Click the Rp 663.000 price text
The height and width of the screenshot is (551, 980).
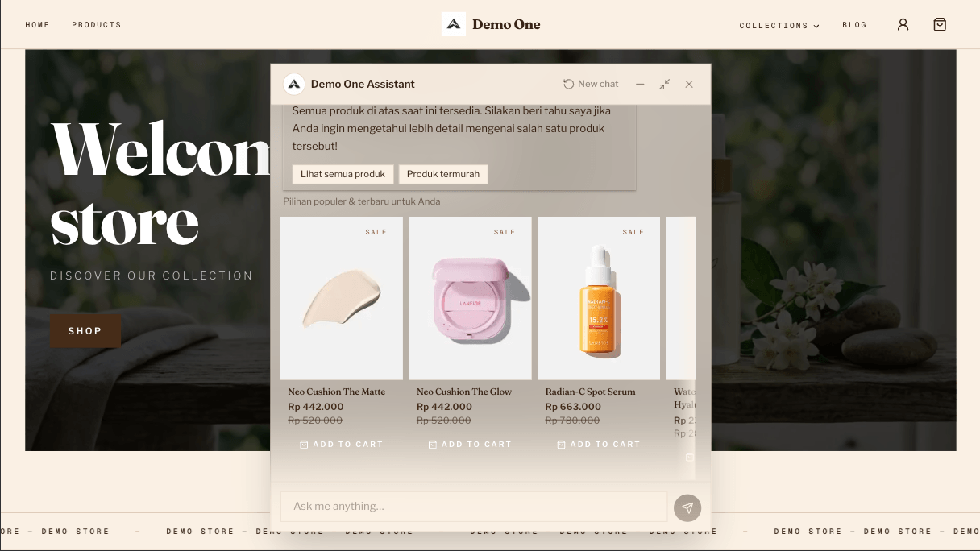coord(573,407)
